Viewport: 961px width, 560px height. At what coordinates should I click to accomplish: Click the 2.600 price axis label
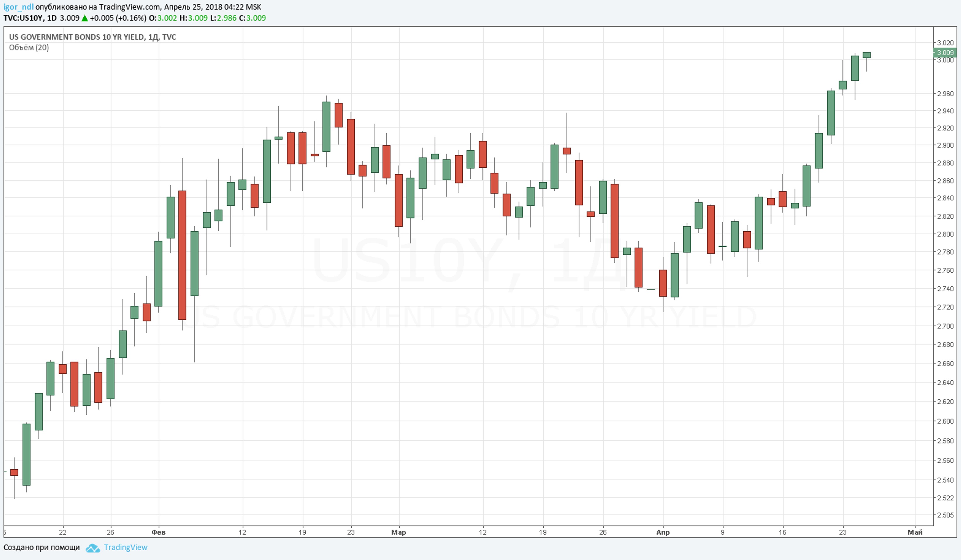tap(945, 421)
